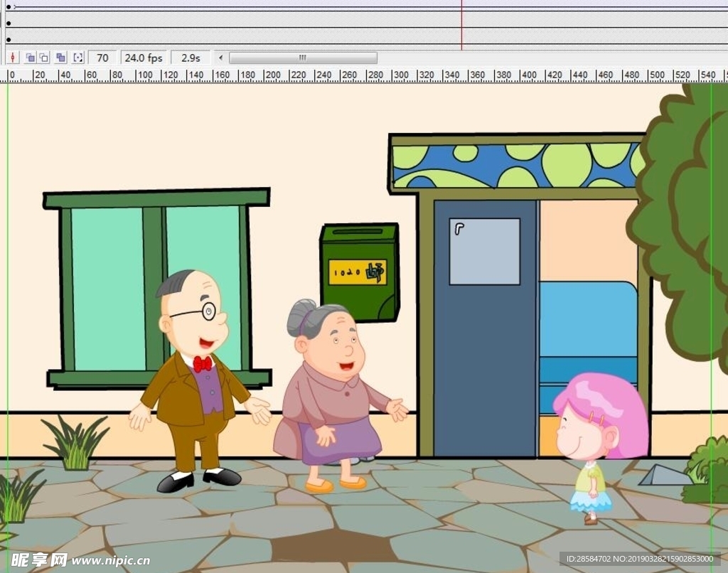Click the current frame field showing 70
Image resolution: width=728 pixels, height=573 pixels.
102,58
